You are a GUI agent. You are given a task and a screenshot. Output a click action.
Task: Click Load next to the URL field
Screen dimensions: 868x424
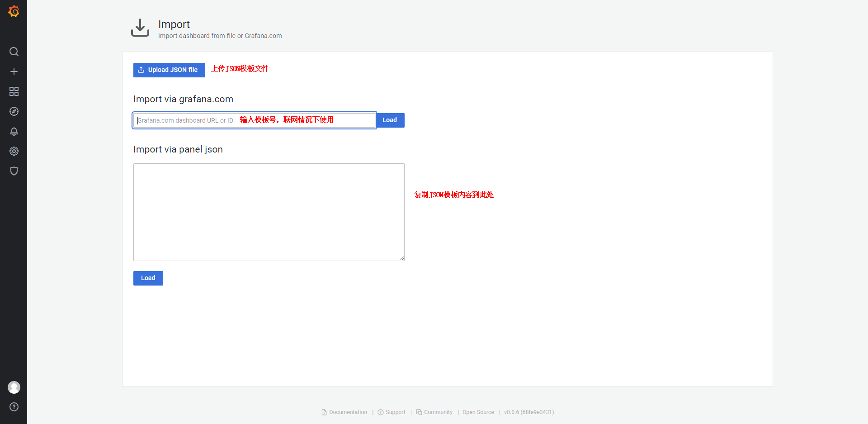pos(390,120)
